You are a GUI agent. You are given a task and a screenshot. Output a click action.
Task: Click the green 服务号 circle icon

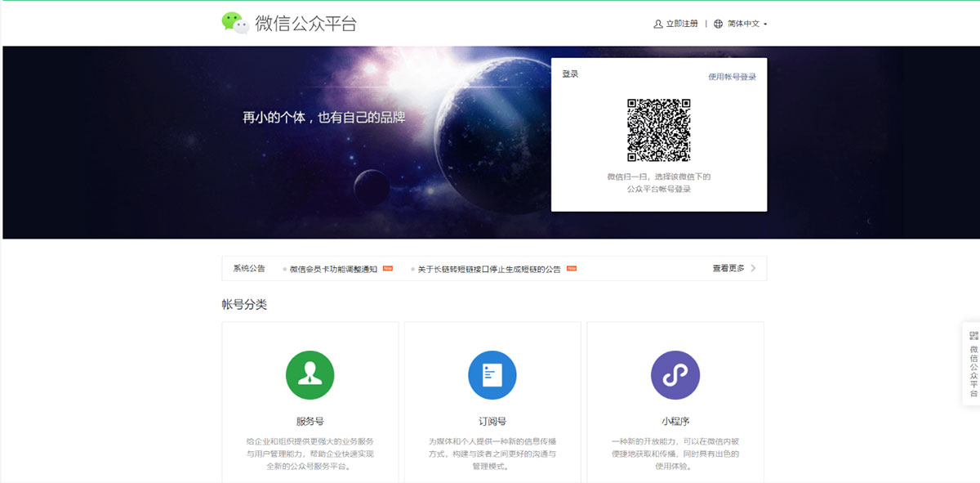tap(310, 375)
